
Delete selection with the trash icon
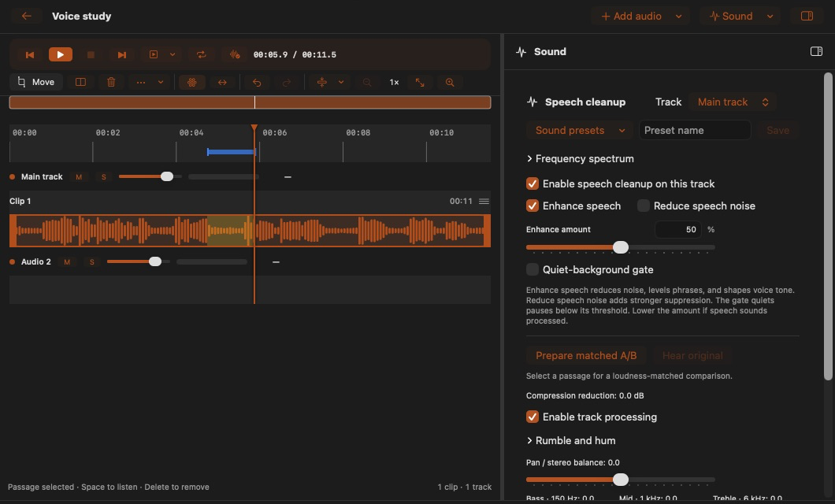111,82
